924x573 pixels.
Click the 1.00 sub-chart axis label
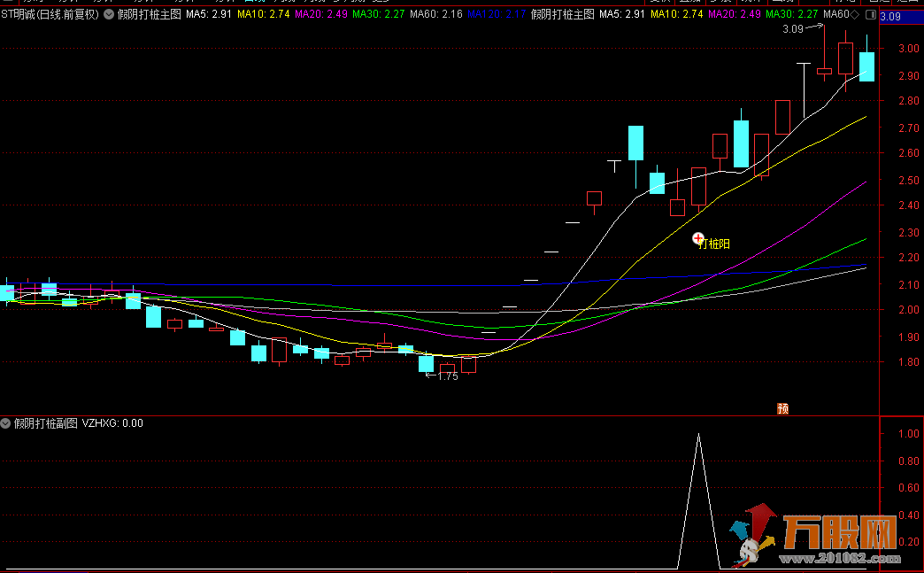pos(909,434)
